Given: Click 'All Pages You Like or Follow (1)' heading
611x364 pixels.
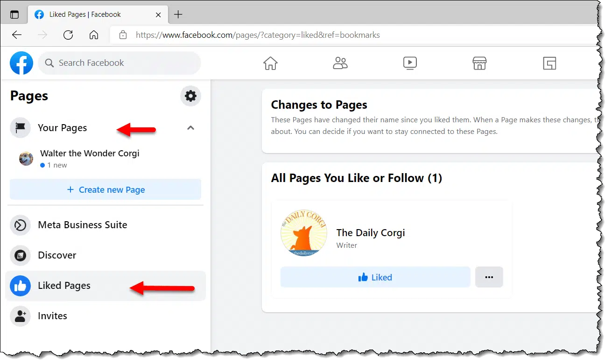Looking at the screenshot, I should pos(357,178).
